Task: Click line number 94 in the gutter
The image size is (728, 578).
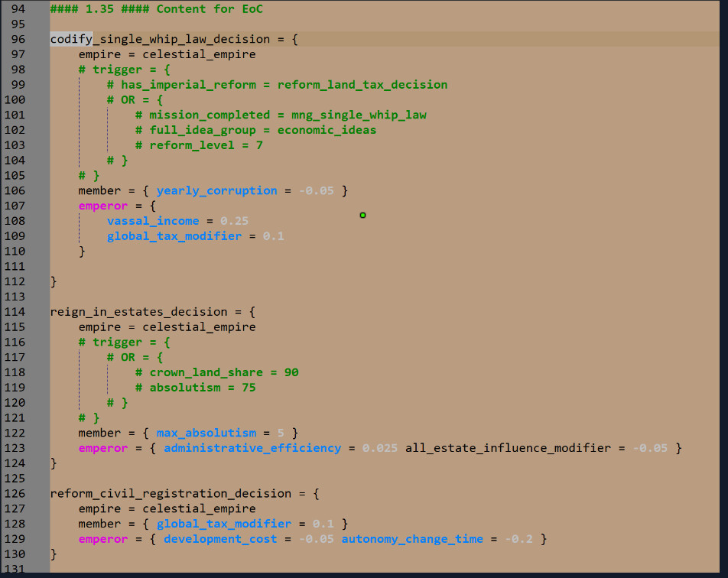Action: [18, 9]
